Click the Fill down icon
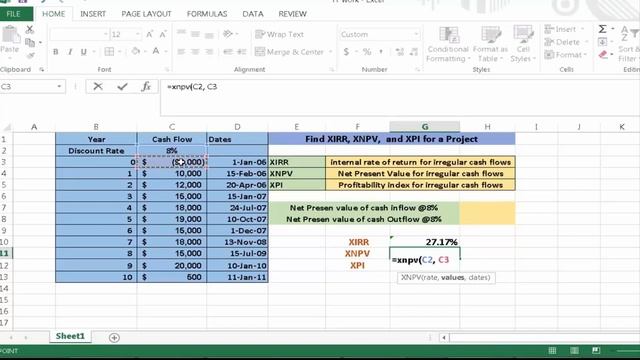This screenshot has height=360, width=640. click(602, 42)
